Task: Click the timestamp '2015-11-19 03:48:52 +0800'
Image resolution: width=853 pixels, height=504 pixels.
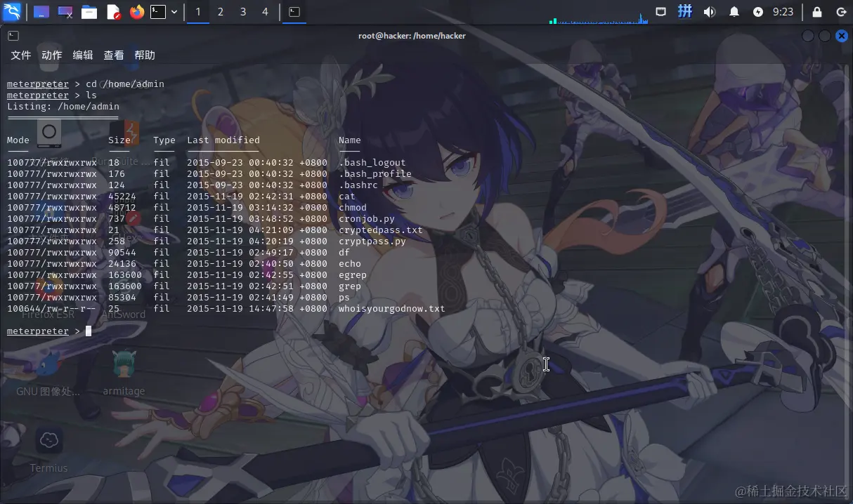Action: click(x=257, y=219)
